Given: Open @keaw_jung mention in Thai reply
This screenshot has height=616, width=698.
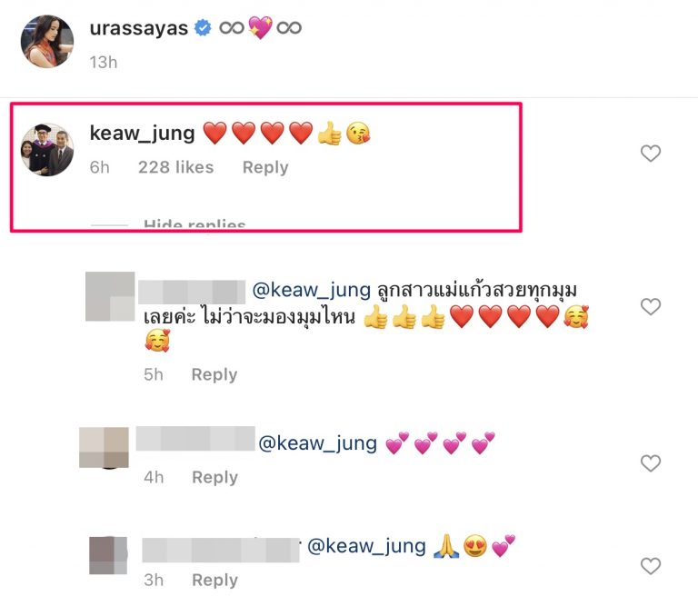Looking at the screenshot, I should point(312,290).
